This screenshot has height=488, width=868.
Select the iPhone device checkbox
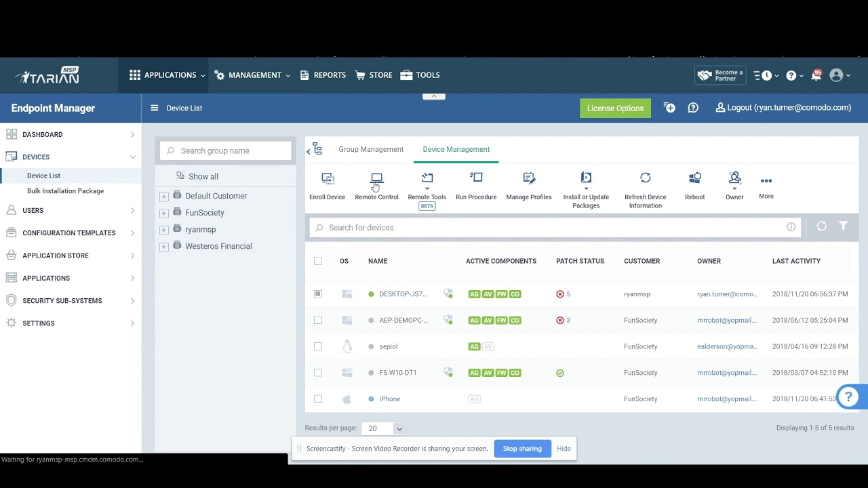click(x=318, y=399)
